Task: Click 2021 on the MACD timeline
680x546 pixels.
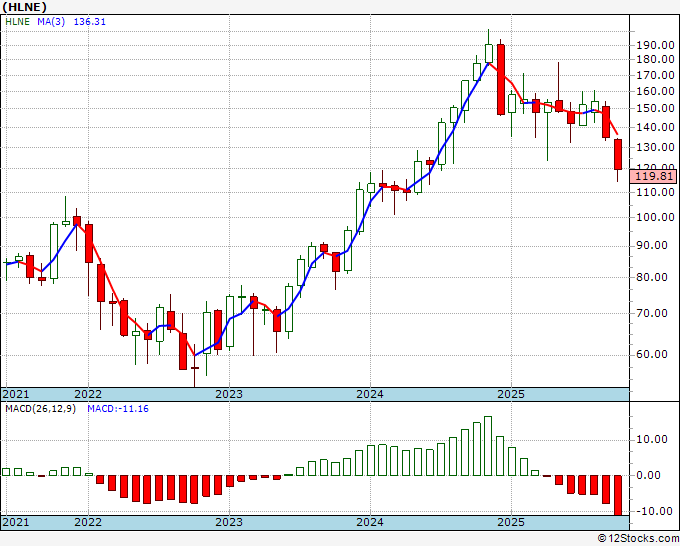Action: point(16,522)
